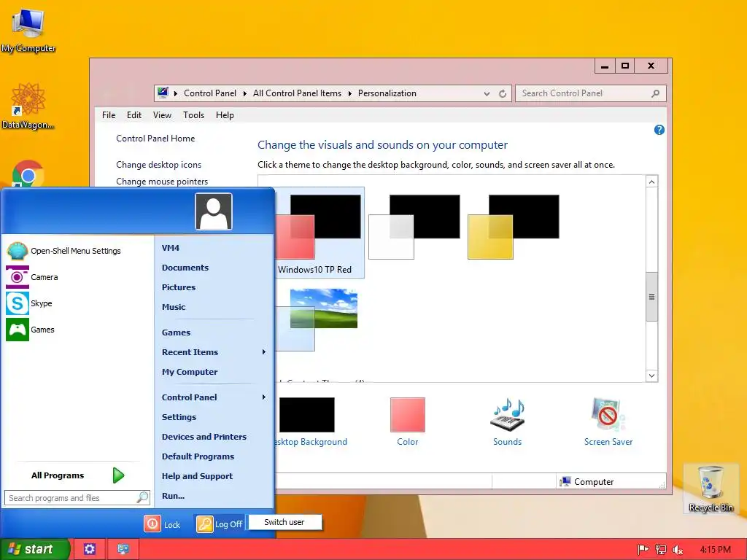Screen dimensions: 747x560
Task: Open Music from the start menu
Action: [x=174, y=307]
